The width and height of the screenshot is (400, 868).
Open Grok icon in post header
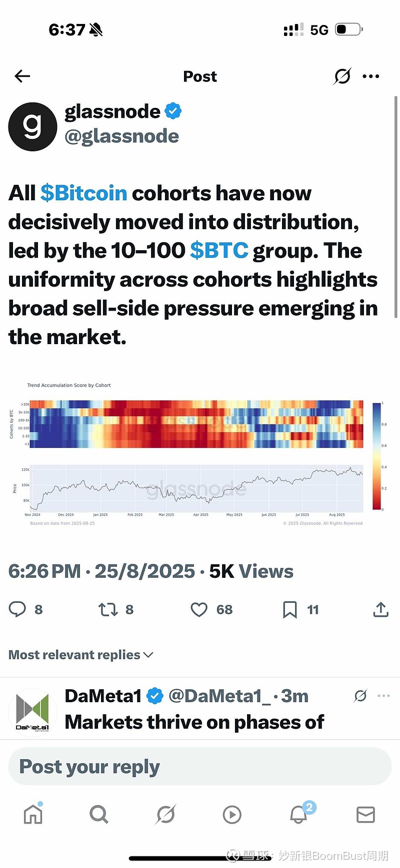tap(342, 76)
